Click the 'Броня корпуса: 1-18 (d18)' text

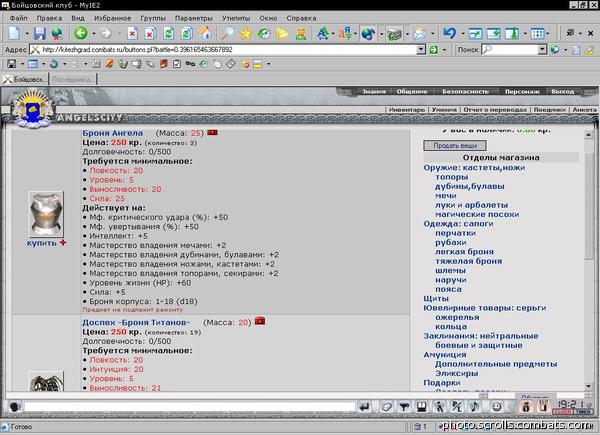click(143, 301)
